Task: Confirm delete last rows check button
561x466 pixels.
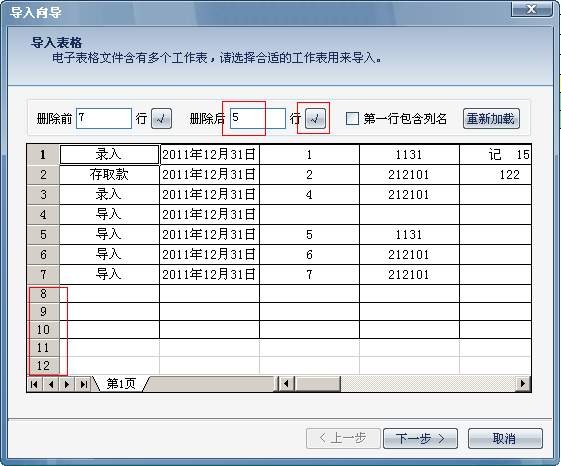Action: click(315, 118)
